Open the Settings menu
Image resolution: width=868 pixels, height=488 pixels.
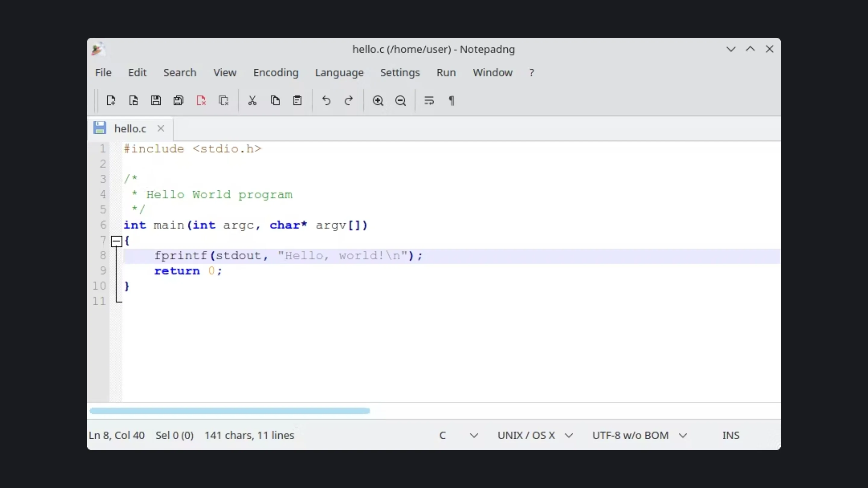[x=400, y=72]
